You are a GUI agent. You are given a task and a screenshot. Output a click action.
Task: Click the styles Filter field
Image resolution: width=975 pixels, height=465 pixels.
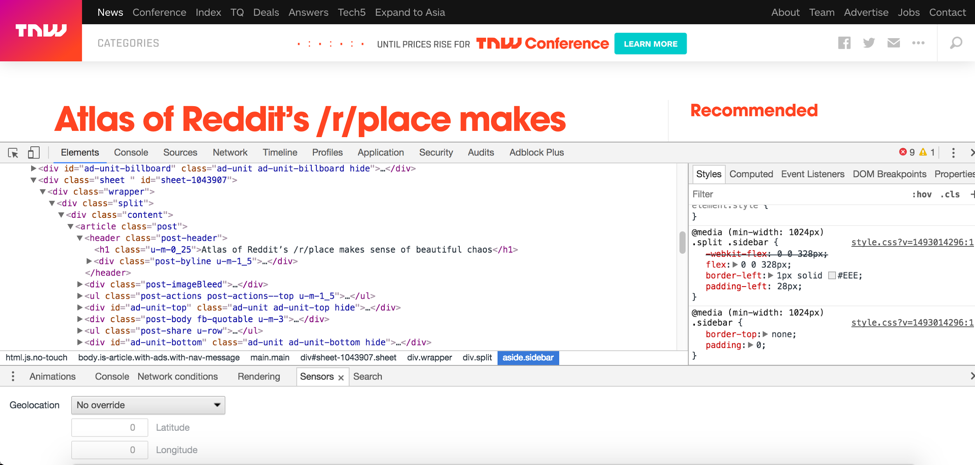[799, 195]
